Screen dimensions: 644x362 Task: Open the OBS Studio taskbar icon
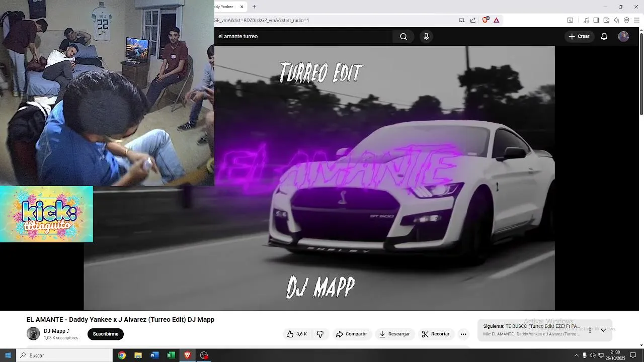click(204, 355)
